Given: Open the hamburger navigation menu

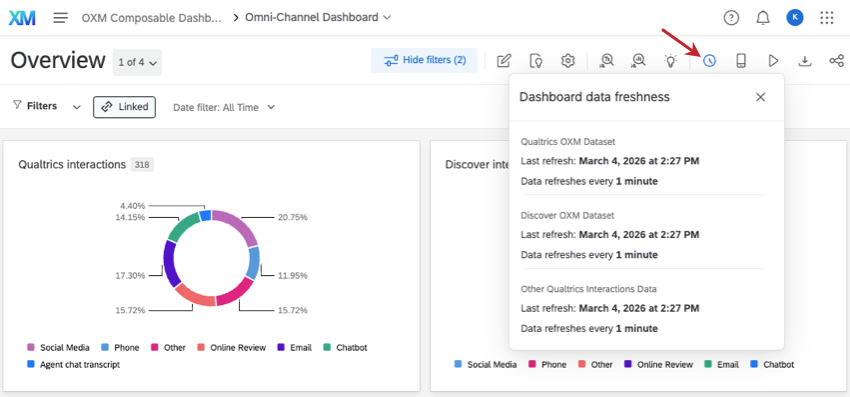Looking at the screenshot, I should tap(61, 18).
